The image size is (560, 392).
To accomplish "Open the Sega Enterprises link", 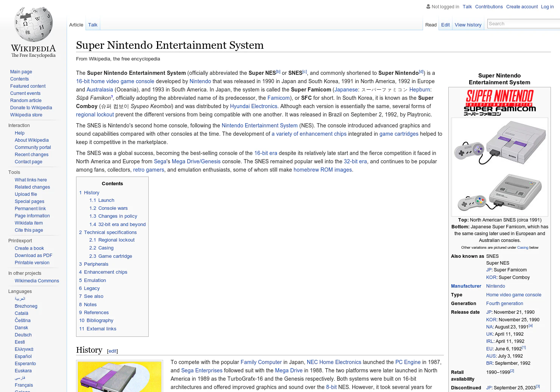I will 202,370.
